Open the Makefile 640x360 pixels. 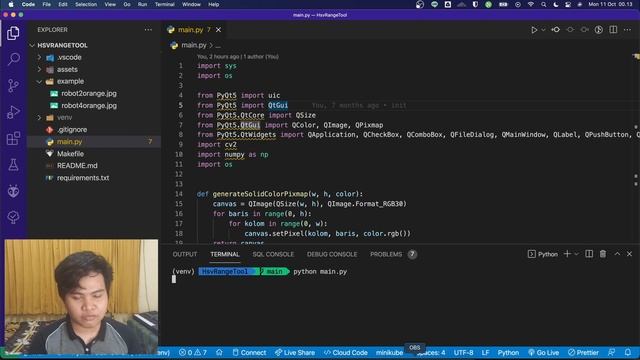[x=70, y=153]
